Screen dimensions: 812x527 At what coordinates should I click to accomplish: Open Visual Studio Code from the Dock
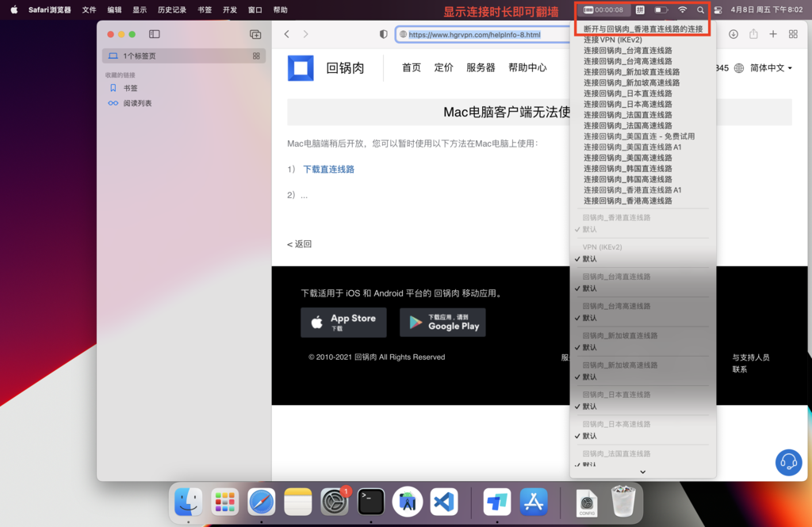444,502
